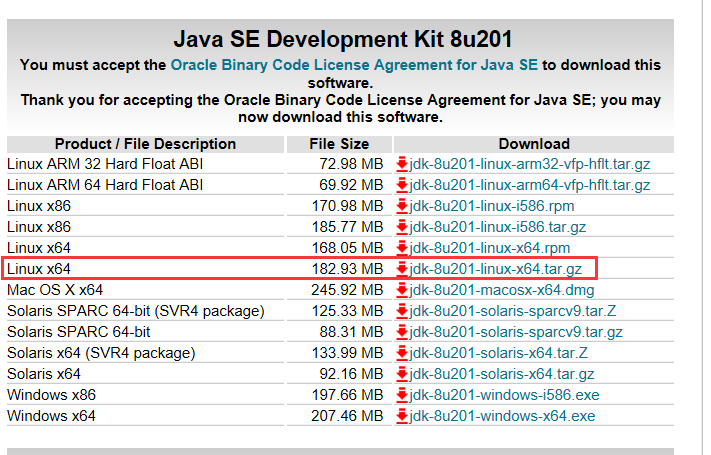
Task: Click download arrow icon for solaris-x64.tar.gz
Action: [402, 374]
